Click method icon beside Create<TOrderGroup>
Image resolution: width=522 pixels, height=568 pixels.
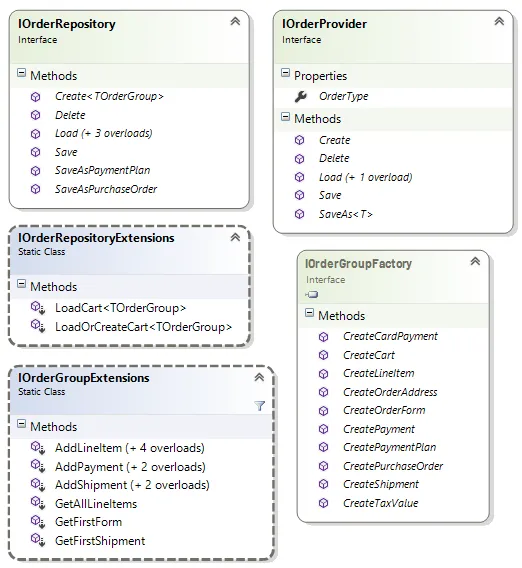(x=36, y=97)
